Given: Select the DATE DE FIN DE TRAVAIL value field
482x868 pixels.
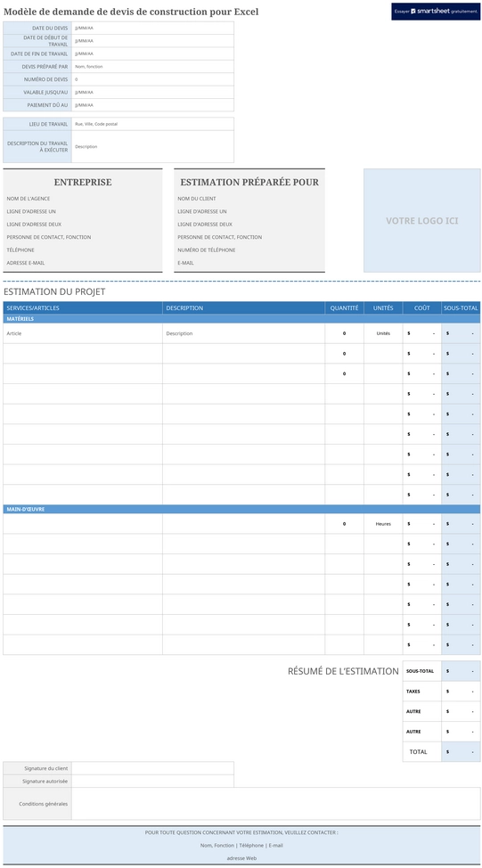Looking at the screenshot, I should point(152,53).
